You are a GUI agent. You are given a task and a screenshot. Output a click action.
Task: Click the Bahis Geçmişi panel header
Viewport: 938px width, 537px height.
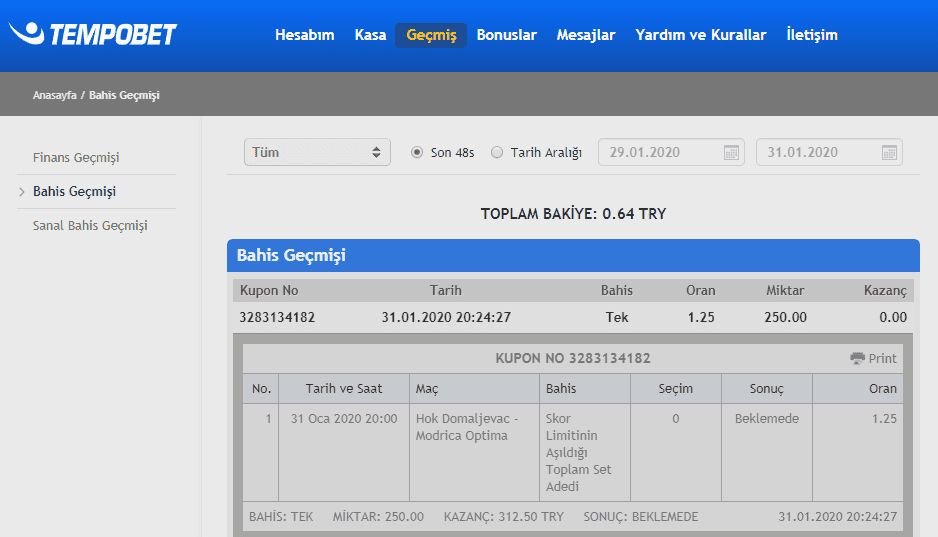[x=573, y=255]
